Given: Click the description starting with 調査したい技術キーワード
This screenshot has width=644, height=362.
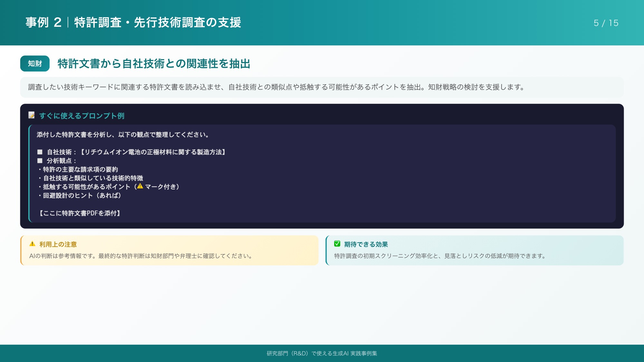Looking at the screenshot, I should pyautogui.click(x=277, y=87).
